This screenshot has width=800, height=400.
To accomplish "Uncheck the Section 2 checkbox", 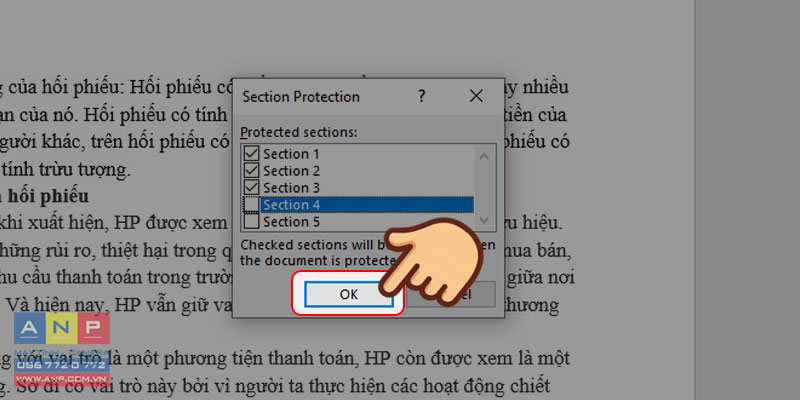I will [252, 170].
